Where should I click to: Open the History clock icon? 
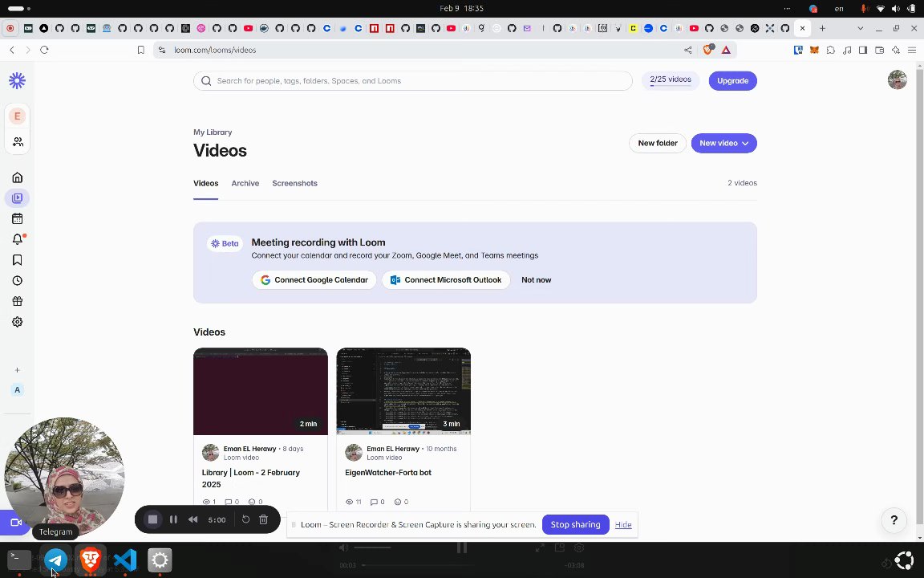point(17,281)
